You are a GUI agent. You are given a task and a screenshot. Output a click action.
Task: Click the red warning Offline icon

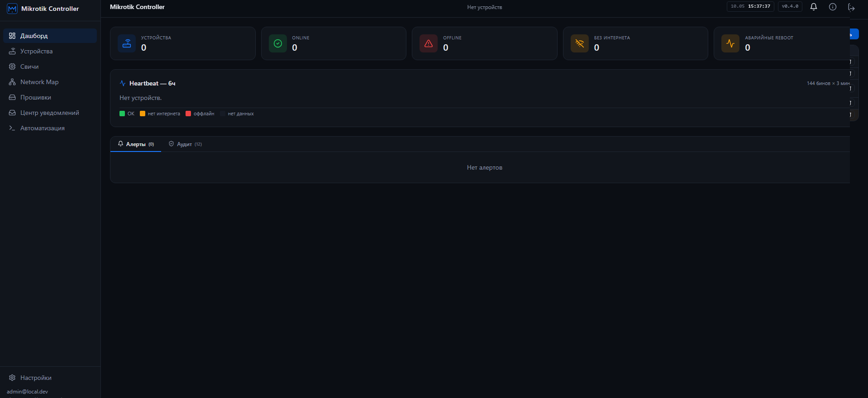[x=429, y=43]
